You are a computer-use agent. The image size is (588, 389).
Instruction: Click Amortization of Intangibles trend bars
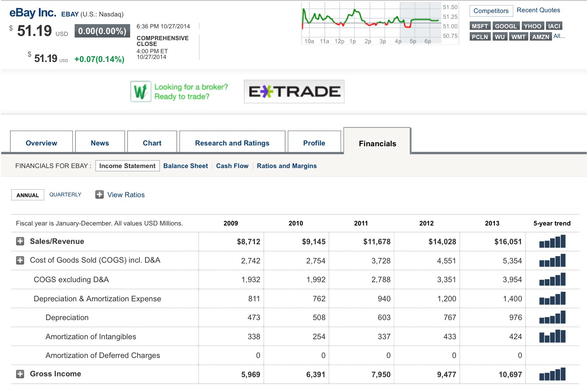(x=552, y=336)
